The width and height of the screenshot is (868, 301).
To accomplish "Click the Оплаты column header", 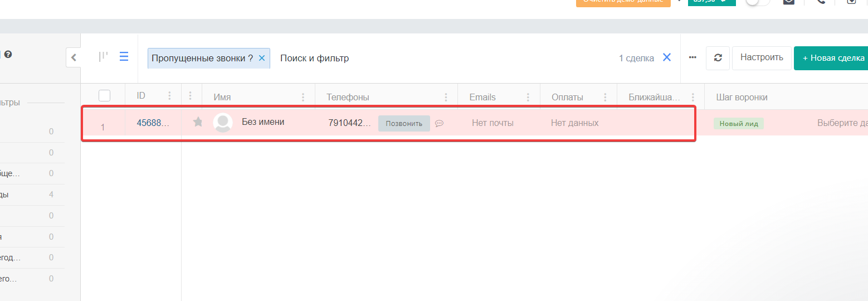I will [x=567, y=97].
